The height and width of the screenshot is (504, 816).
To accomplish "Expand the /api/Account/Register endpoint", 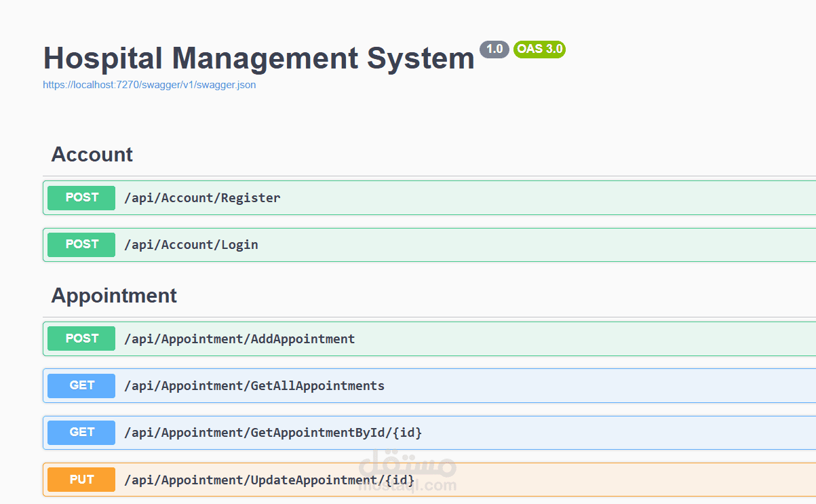I will (x=407, y=197).
